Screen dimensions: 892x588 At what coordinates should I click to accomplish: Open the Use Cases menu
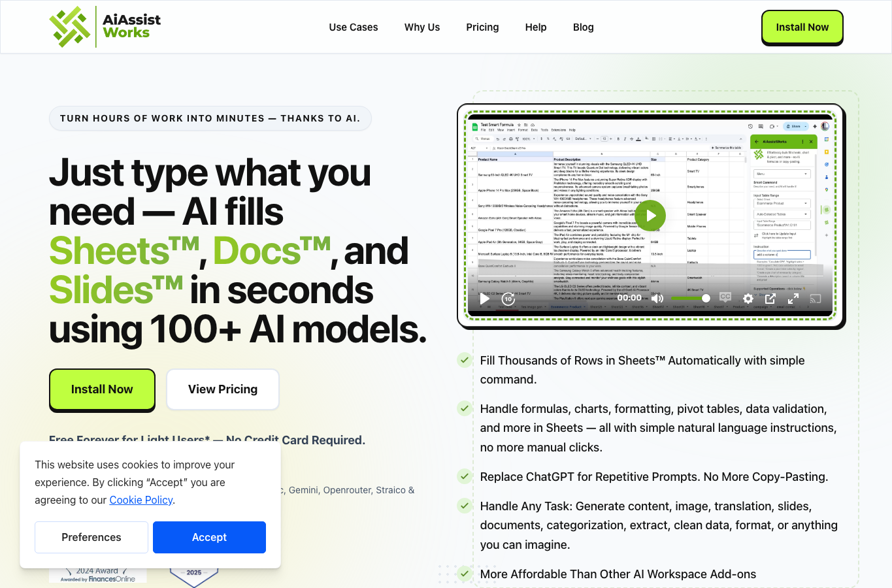point(354,27)
